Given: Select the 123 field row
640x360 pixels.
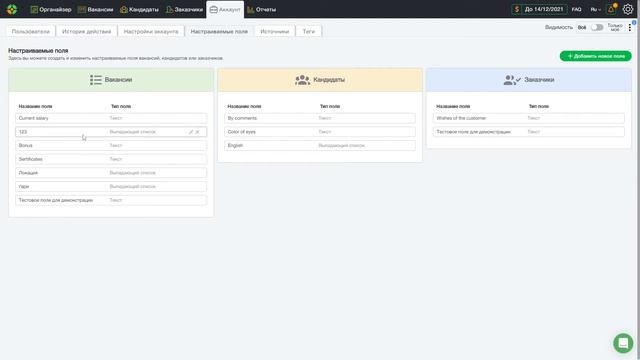Looking at the screenshot, I should click(111, 132).
